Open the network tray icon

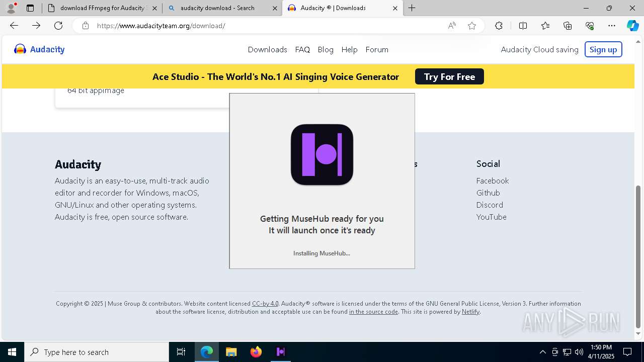(567, 352)
